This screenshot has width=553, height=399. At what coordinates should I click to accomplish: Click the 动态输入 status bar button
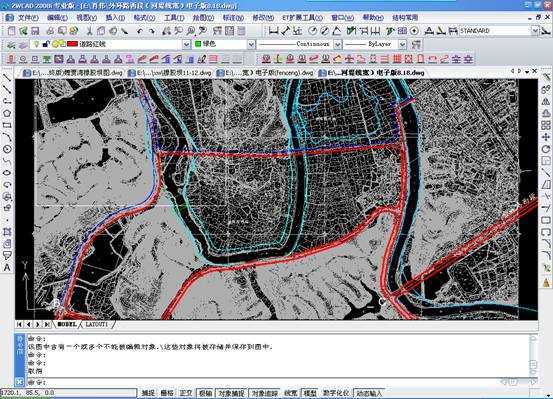[369, 393]
